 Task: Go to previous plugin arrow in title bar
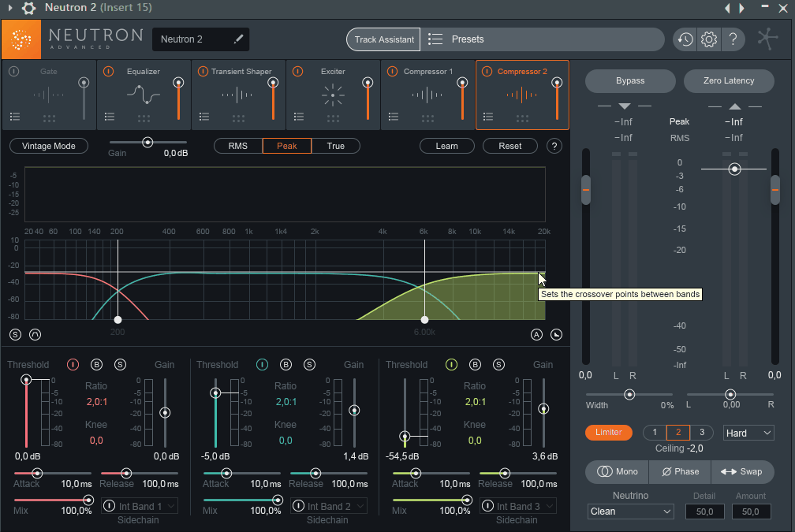coord(727,8)
